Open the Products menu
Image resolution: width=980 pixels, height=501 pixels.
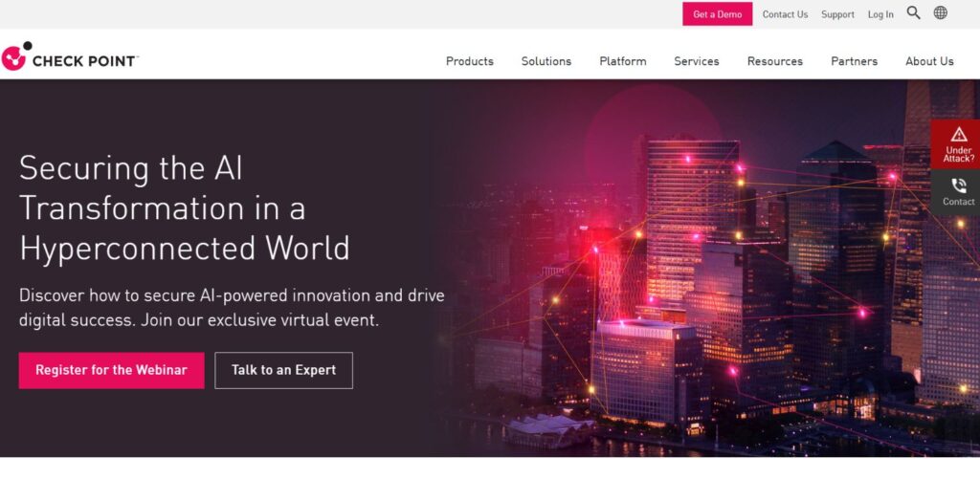[469, 61]
